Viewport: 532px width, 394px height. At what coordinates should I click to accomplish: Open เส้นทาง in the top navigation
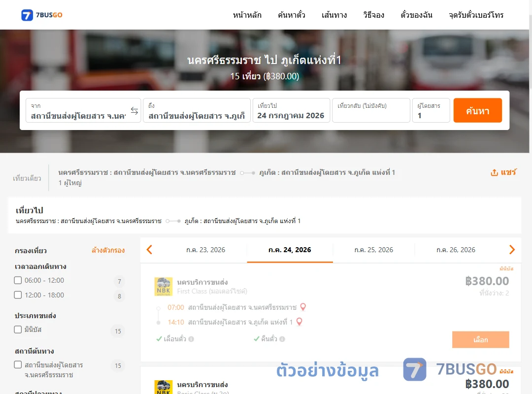coord(334,15)
